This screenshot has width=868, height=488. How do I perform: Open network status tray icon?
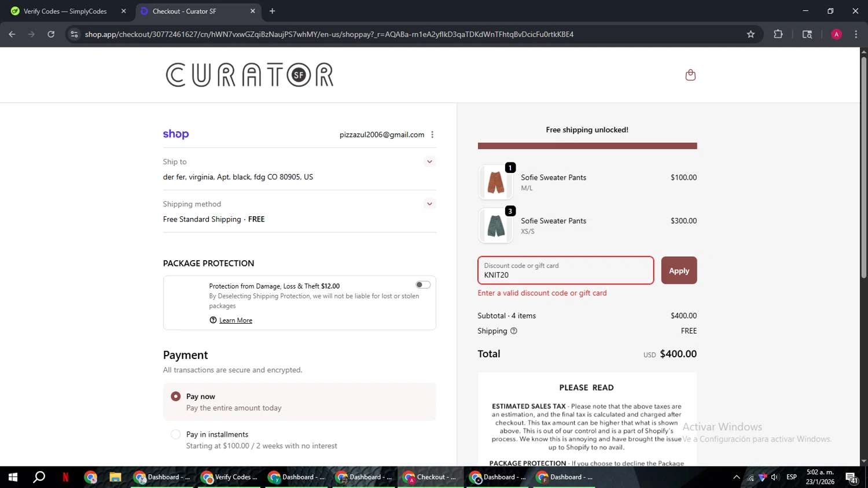[751, 478]
